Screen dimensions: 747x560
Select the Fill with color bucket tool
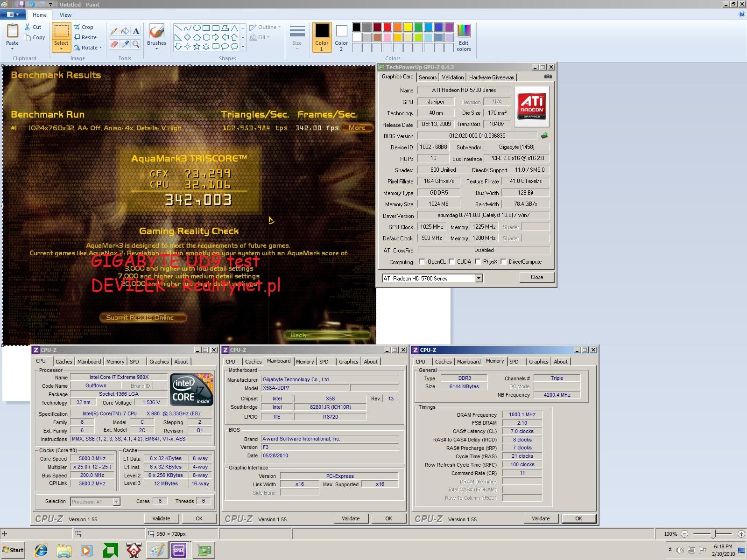click(125, 31)
